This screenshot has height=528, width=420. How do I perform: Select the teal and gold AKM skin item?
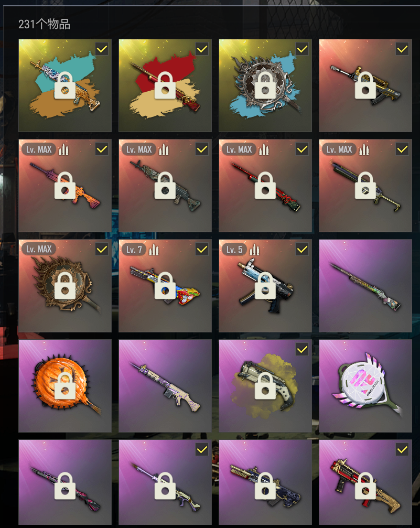[64, 85]
